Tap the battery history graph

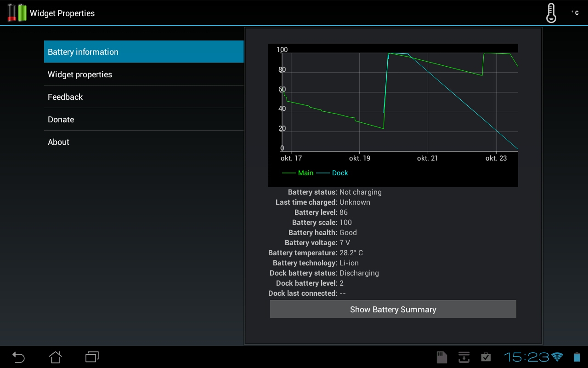(x=393, y=115)
